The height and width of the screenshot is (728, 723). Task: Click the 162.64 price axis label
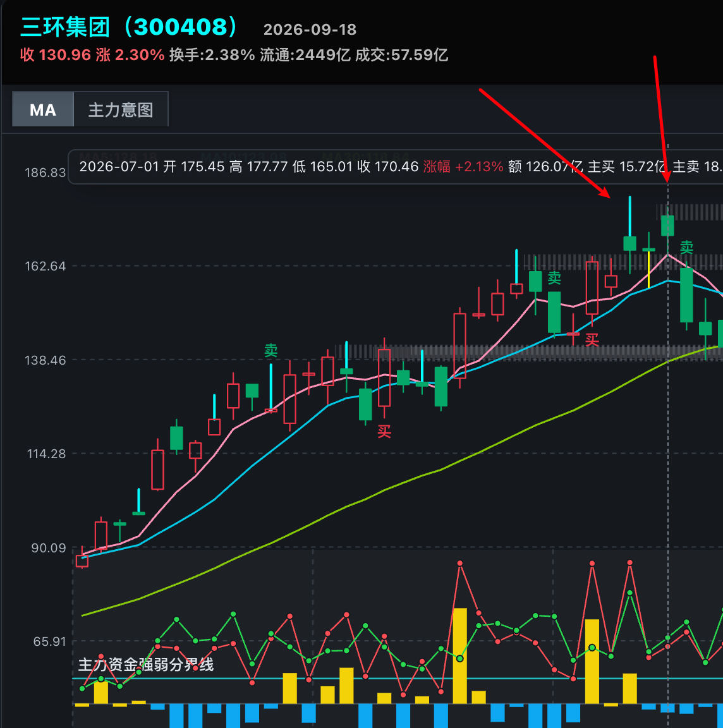(x=45, y=266)
